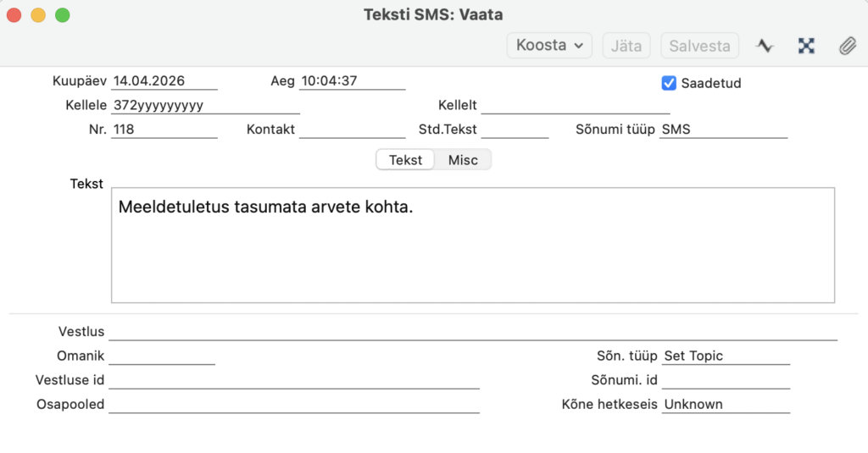Viewport: 868px width, 453px height.
Task: Click the Kellelt sender field
Action: [x=575, y=106]
